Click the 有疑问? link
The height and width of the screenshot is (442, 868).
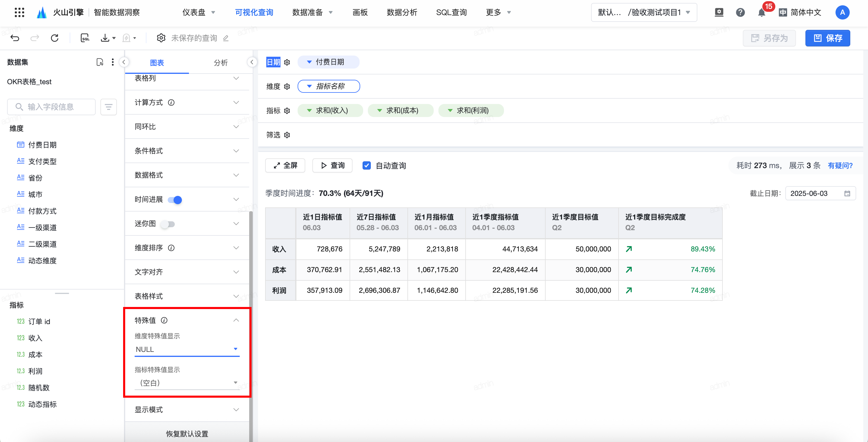click(x=840, y=165)
